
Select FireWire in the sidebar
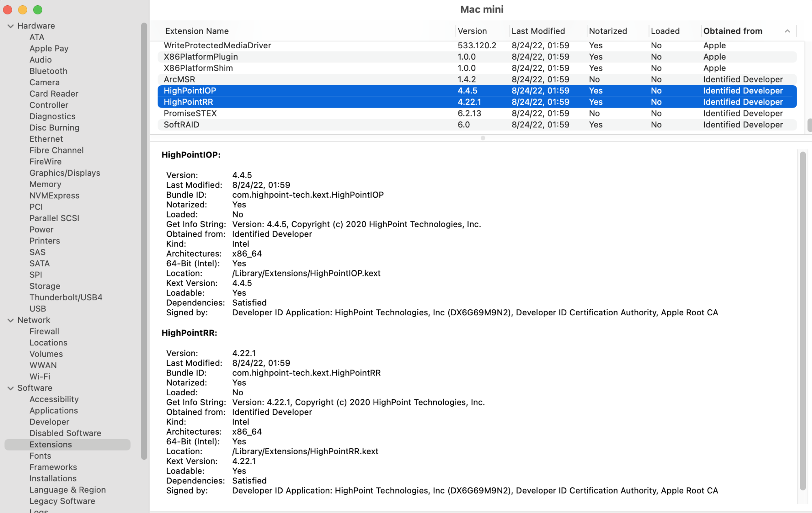(x=45, y=162)
